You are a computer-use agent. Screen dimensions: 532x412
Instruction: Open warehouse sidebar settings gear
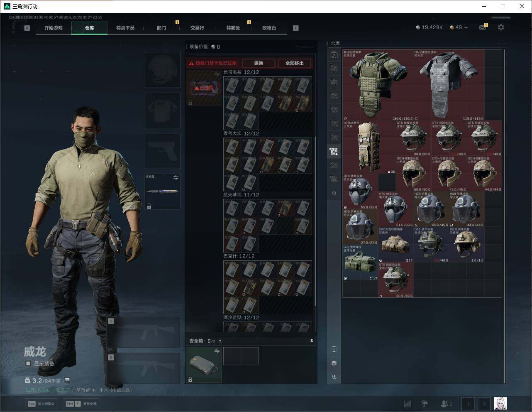point(334,193)
